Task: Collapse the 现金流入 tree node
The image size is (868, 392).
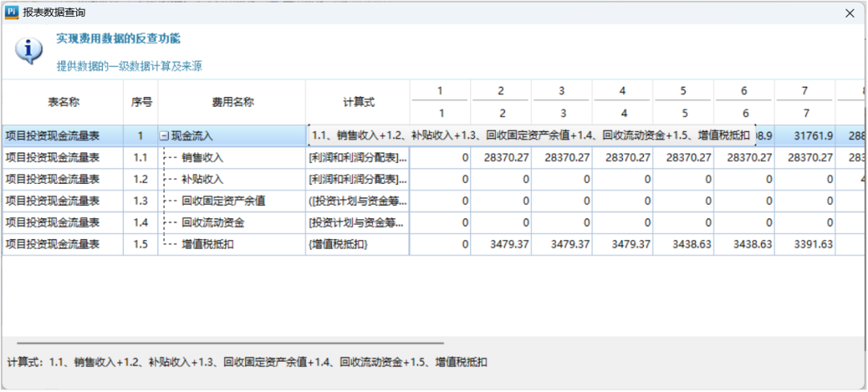Action: click(x=164, y=137)
